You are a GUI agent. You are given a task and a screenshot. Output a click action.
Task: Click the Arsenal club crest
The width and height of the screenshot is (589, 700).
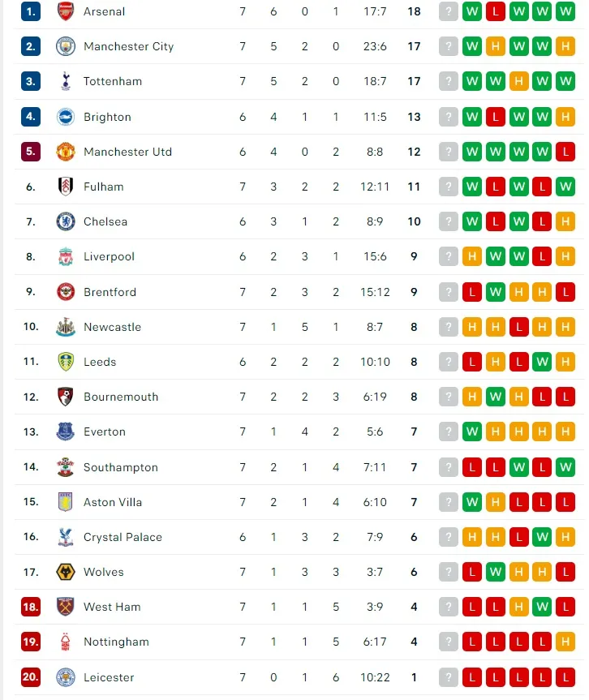[66, 11]
